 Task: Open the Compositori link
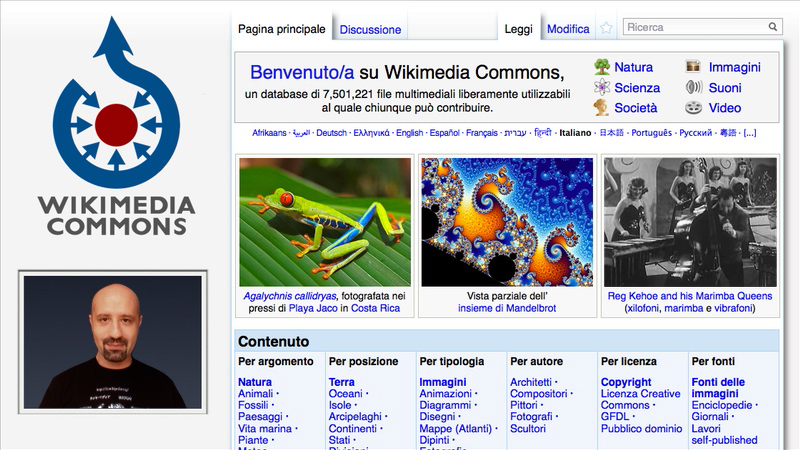[x=539, y=393]
